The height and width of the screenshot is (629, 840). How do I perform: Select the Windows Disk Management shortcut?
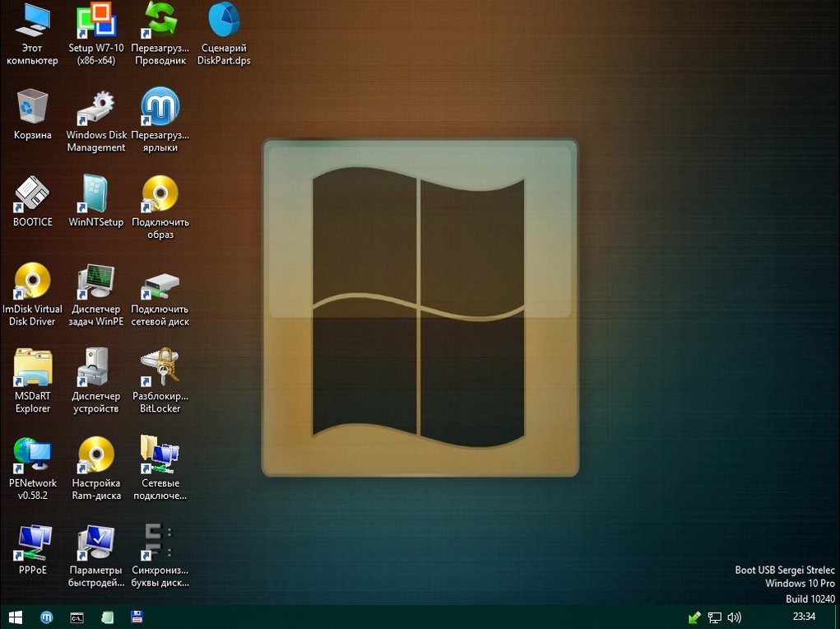click(x=96, y=121)
